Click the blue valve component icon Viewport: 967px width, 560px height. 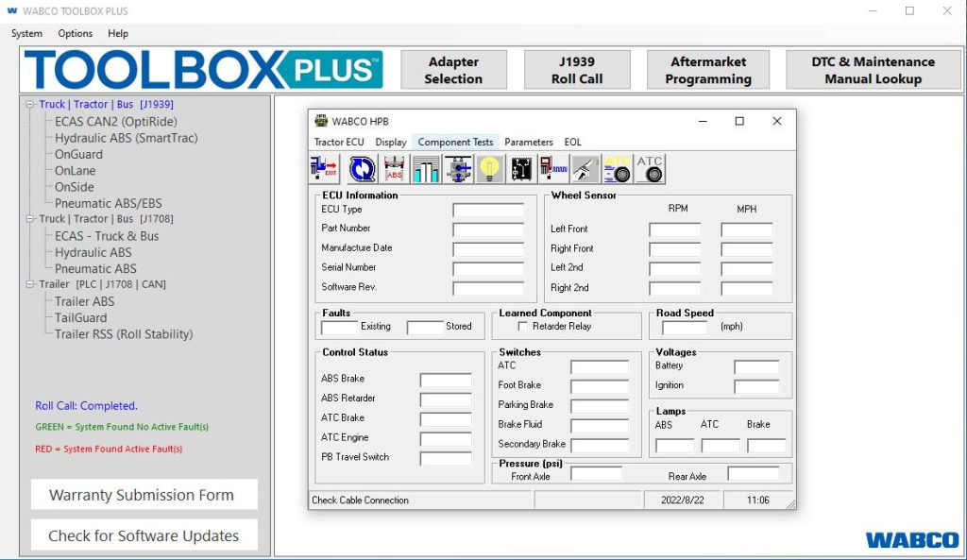[458, 169]
